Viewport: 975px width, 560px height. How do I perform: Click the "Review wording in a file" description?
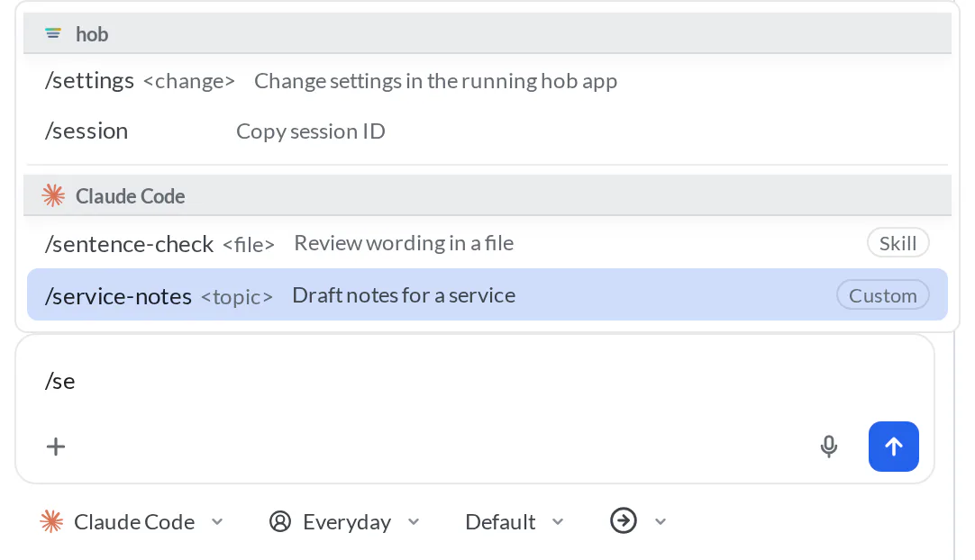pyautogui.click(x=405, y=243)
